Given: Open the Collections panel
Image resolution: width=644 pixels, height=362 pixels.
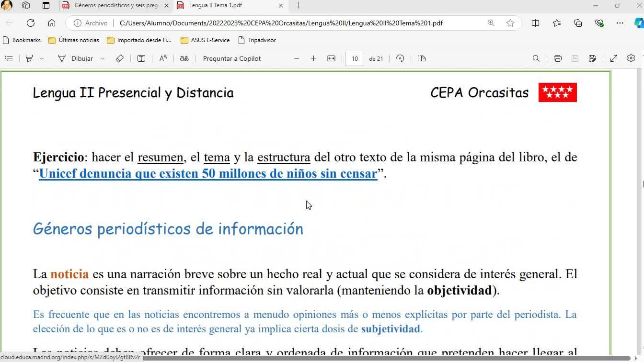Looking at the screenshot, I should pyautogui.click(x=578, y=23).
